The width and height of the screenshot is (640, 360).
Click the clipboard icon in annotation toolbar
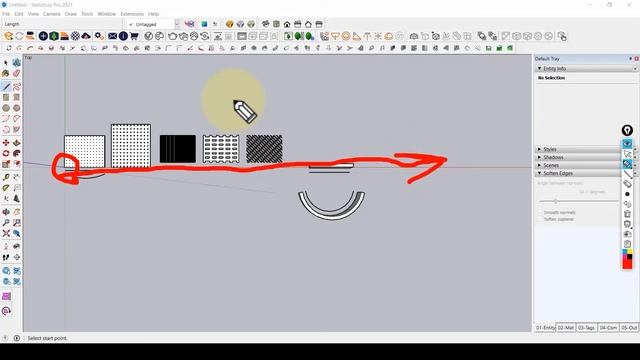point(627,244)
